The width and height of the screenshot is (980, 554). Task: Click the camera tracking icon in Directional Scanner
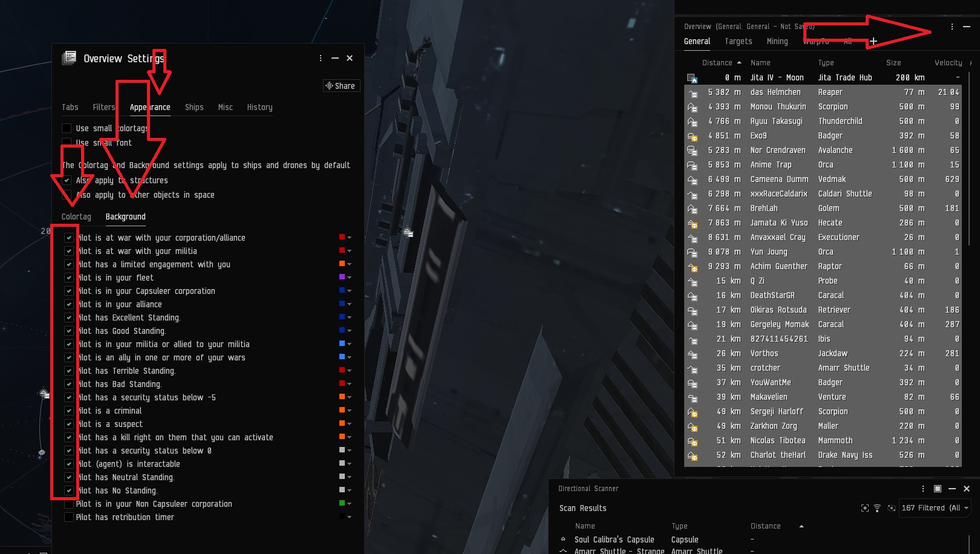pos(891,508)
